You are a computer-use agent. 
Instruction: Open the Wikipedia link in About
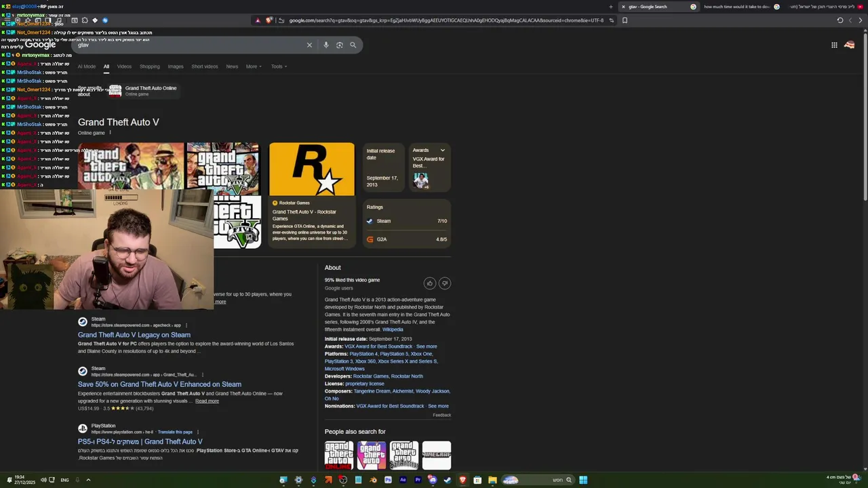(393, 329)
